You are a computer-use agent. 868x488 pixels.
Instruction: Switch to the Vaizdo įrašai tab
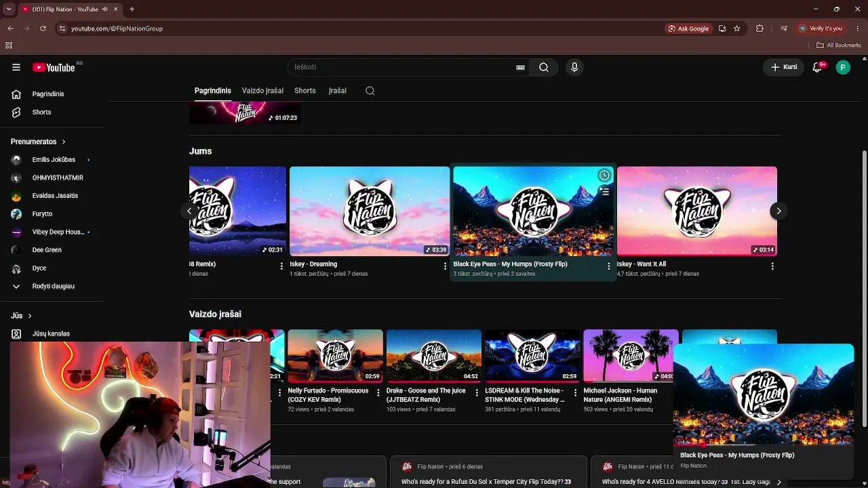pyautogui.click(x=262, y=91)
